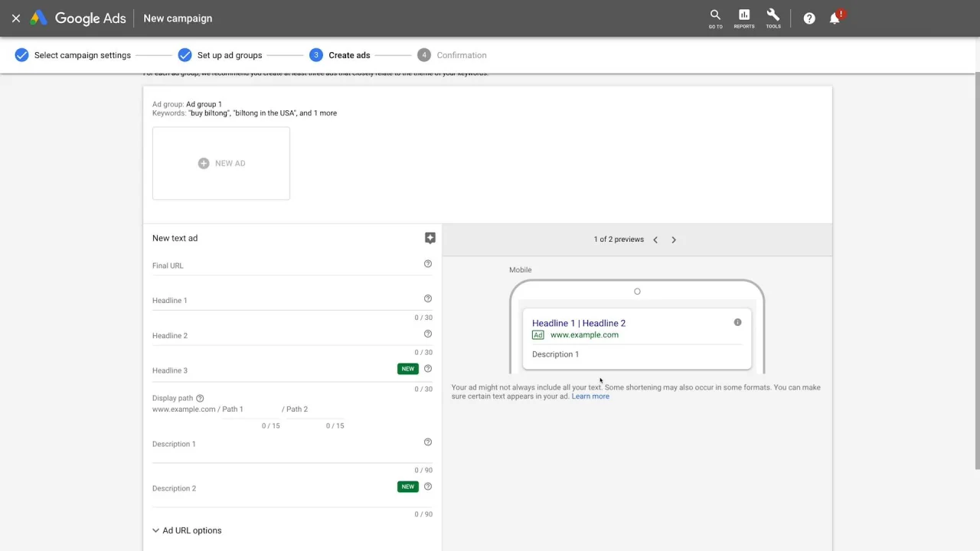Click the Display path help icon

tap(200, 398)
